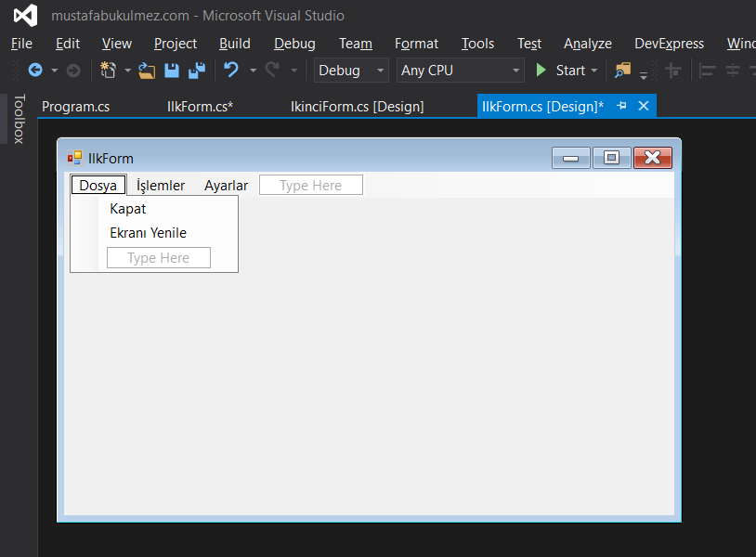756x557 pixels.
Task: Open the Debug configuration dropdown
Action: (x=380, y=70)
